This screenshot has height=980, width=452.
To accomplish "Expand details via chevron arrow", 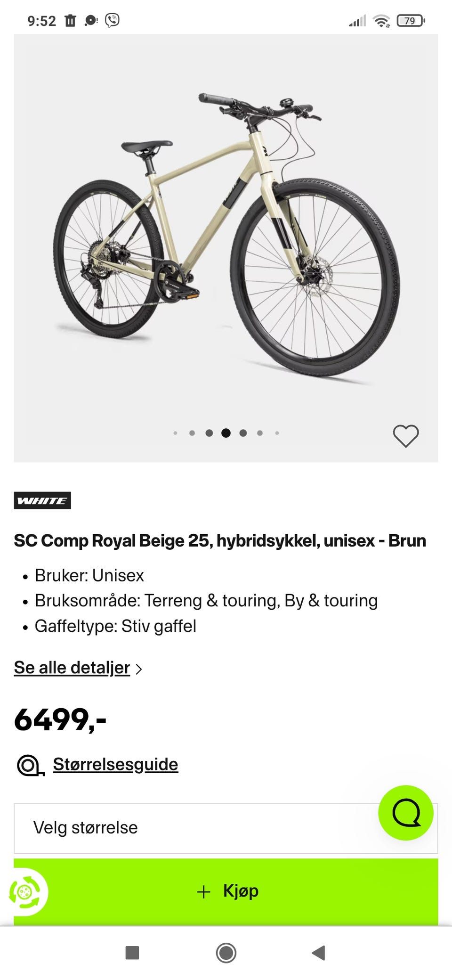I will pyautogui.click(x=139, y=669).
